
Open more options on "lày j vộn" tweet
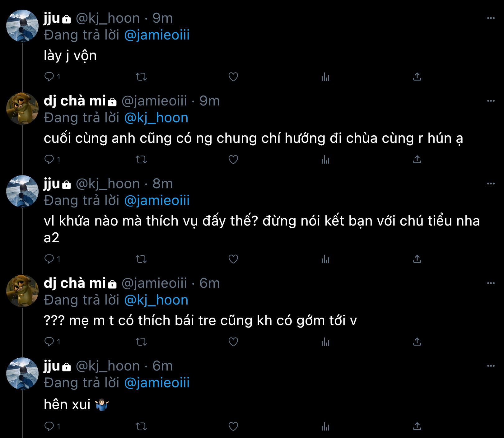coord(491,18)
